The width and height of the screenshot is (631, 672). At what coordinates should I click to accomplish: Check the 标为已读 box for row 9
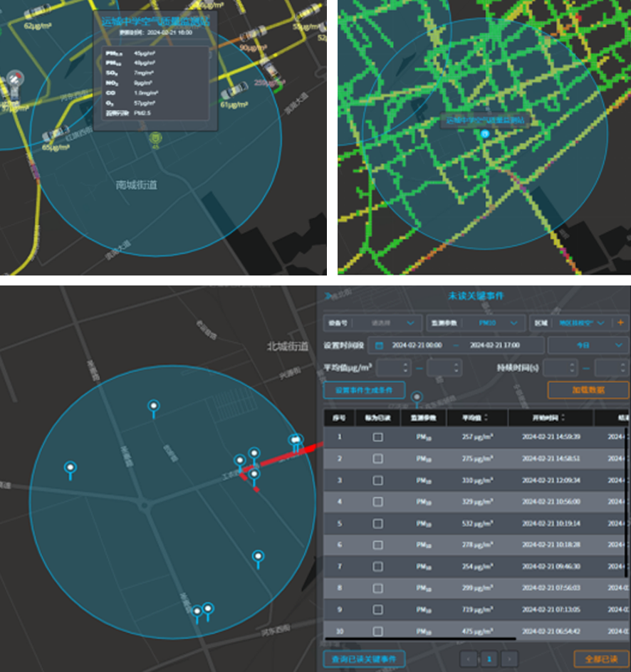(378, 610)
